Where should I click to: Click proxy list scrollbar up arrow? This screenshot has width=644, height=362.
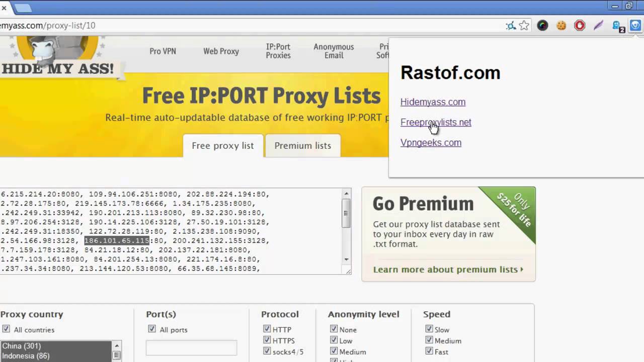(346, 194)
